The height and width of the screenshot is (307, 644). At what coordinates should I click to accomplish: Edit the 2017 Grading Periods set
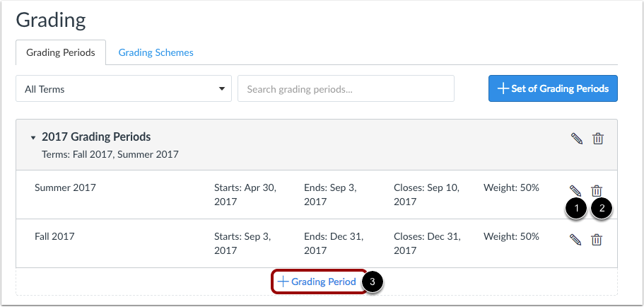[577, 139]
